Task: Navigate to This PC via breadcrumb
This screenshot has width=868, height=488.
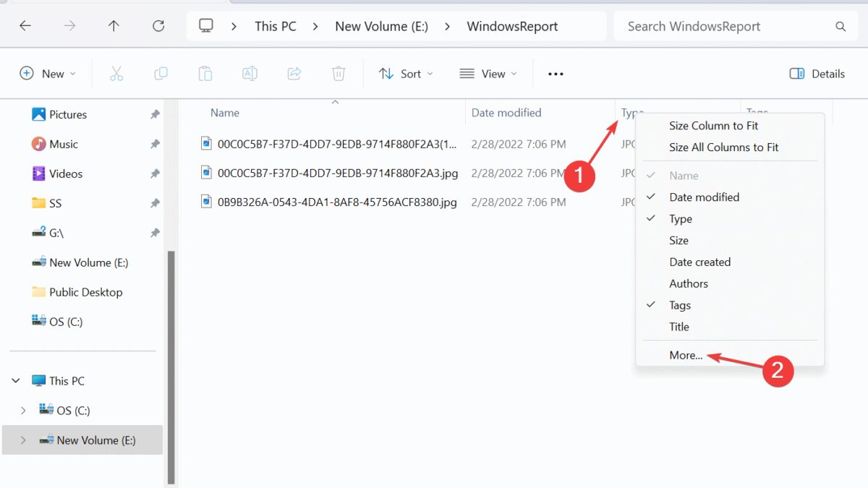Action: click(275, 26)
